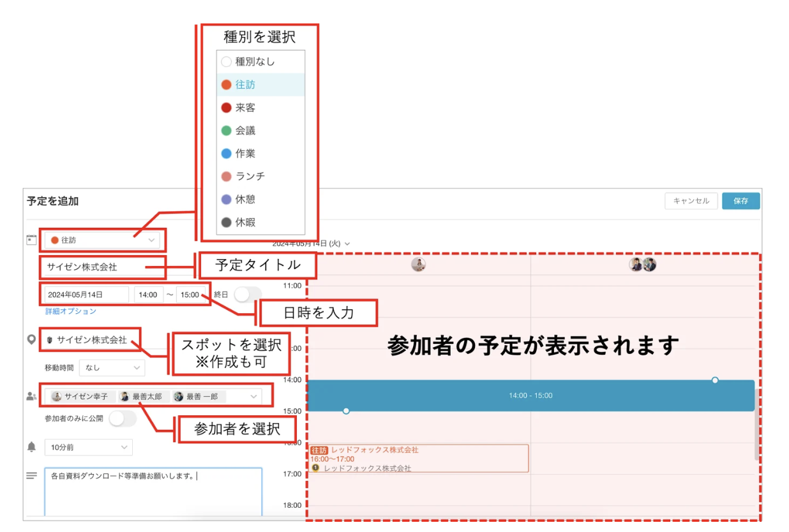789x532 pixels.
Task: Toggle 参加者のみに公開 switch
Action: pyautogui.click(x=122, y=418)
